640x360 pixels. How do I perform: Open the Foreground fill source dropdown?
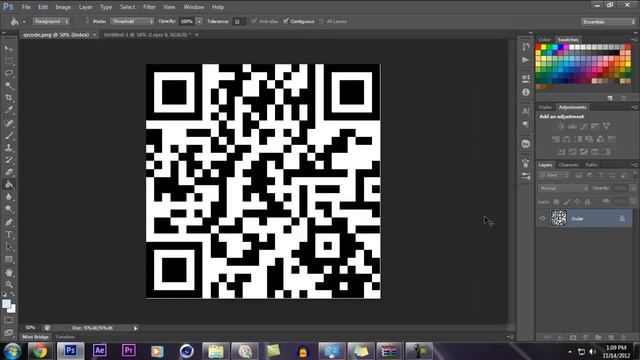51,21
